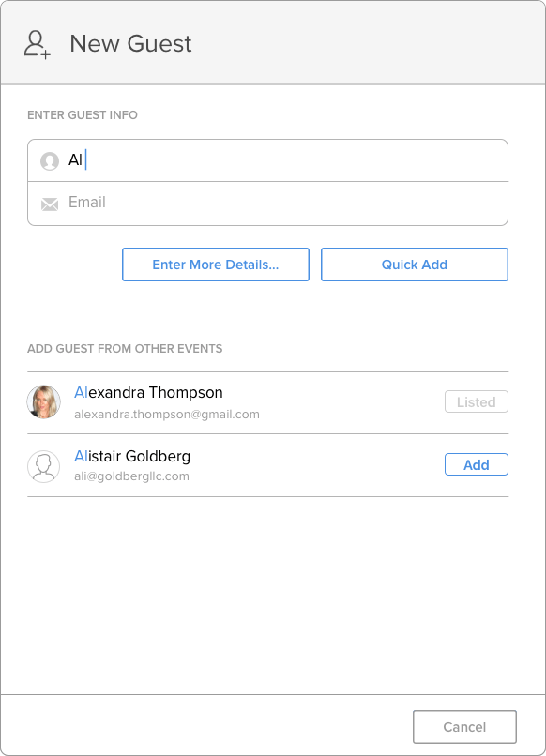Click alexandra.thompson@gmail.com email address
The width and height of the screenshot is (546, 756).
[x=167, y=415]
